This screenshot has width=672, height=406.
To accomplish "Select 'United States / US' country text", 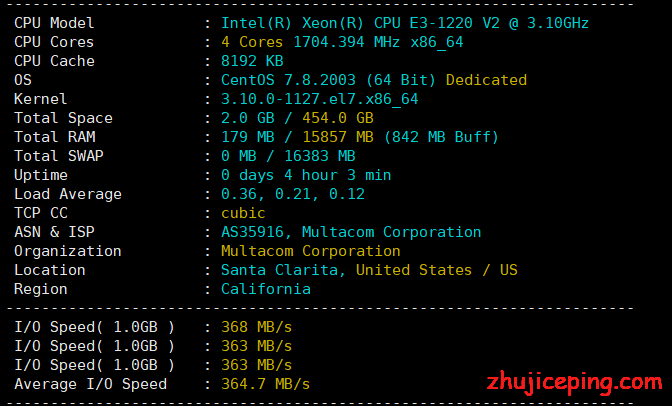I will (x=437, y=270).
